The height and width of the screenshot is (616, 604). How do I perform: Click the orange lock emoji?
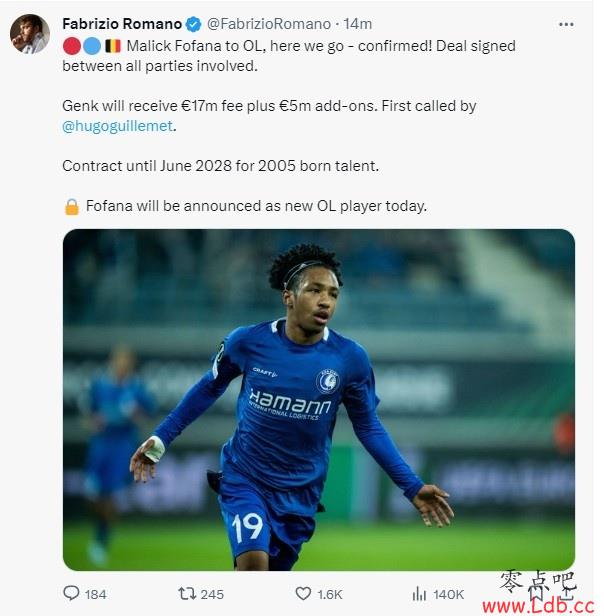click(72, 207)
